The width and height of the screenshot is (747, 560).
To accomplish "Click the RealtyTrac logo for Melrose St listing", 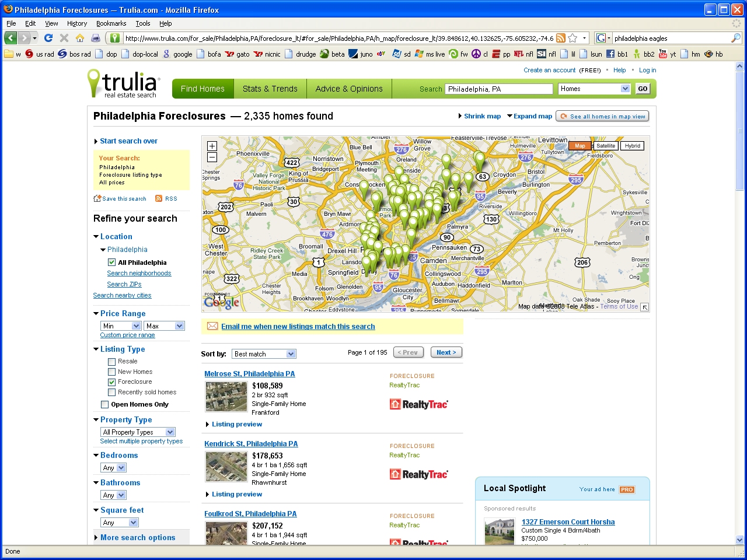I will 418,404.
